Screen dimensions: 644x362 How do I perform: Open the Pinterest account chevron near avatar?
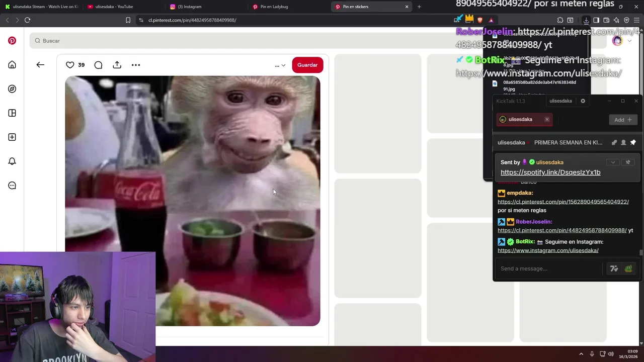click(x=629, y=41)
